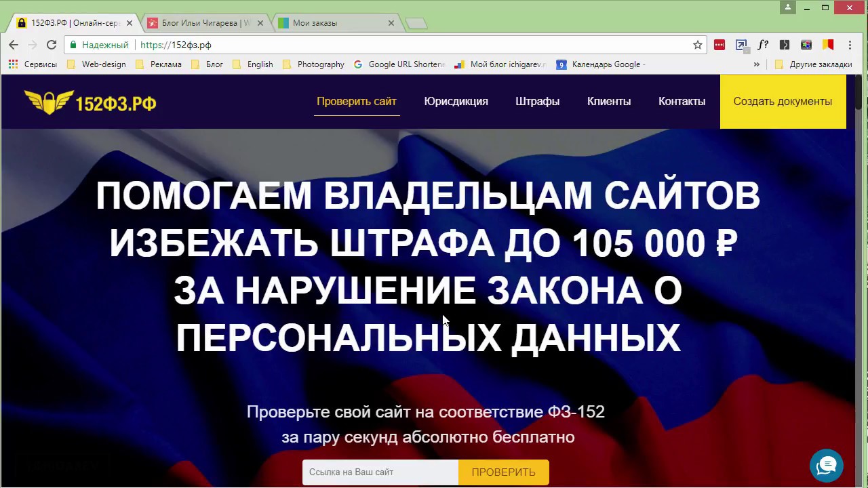
Task: Click the 152ФЗ.РФ winged lock logo
Action: 90,102
